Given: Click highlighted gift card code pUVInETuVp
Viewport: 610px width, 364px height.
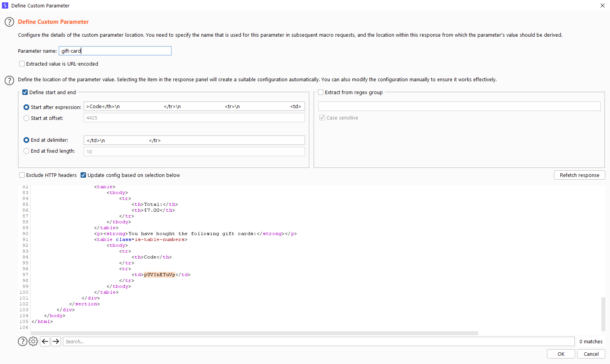Looking at the screenshot, I should [x=160, y=275].
